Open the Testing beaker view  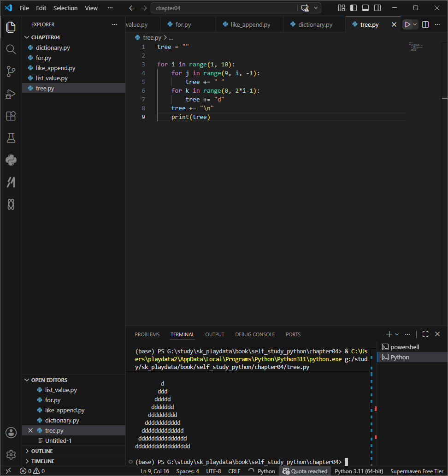[11, 138]
